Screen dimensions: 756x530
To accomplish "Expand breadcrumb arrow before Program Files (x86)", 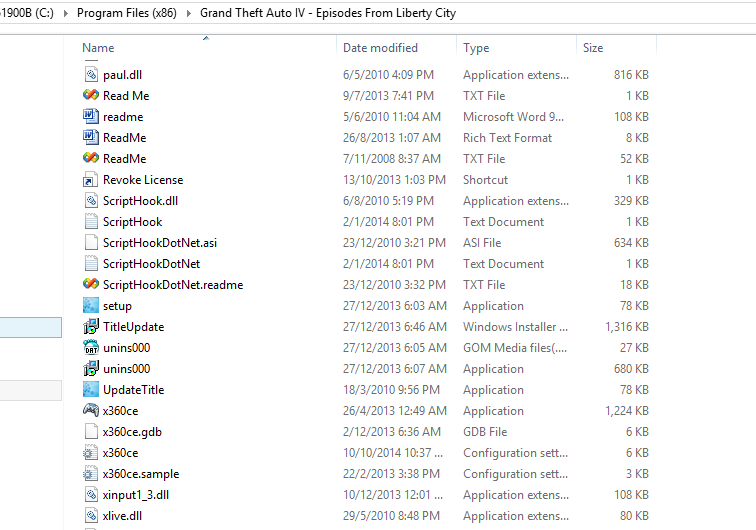I will (66, 13).
